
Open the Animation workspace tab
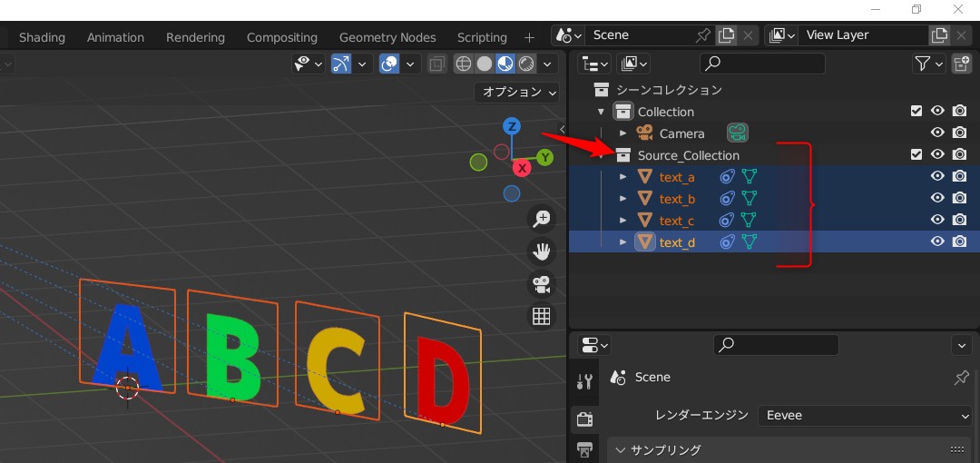tap(115, 37)
